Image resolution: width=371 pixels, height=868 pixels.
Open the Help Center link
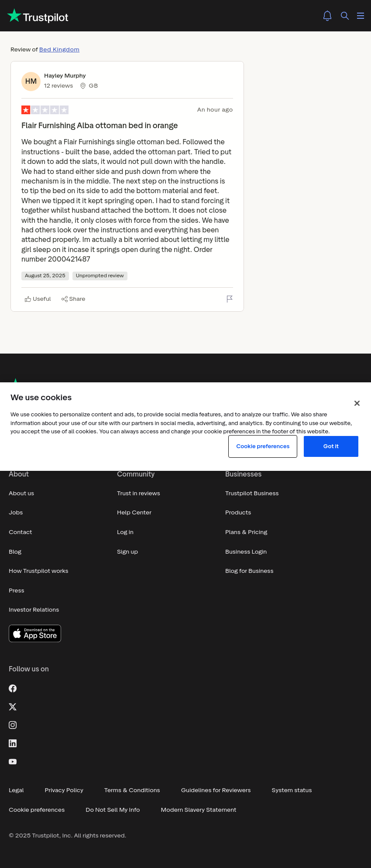134,513
